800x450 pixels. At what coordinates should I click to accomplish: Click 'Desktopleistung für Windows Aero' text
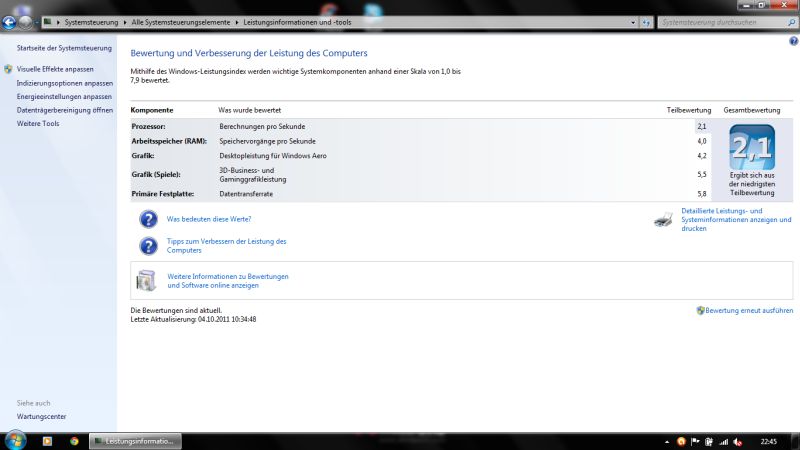coord(273,156)
